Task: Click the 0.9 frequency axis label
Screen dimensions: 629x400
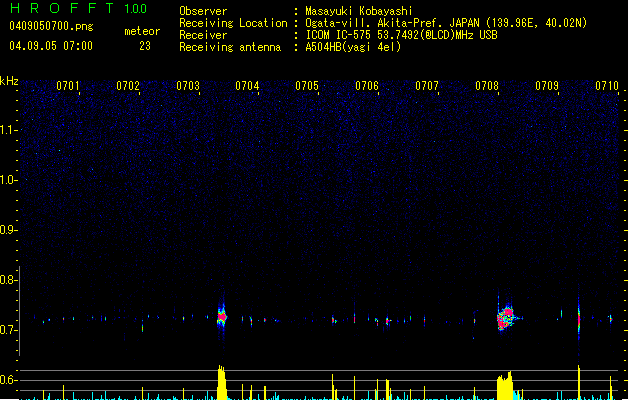Action: pos(8,230)
